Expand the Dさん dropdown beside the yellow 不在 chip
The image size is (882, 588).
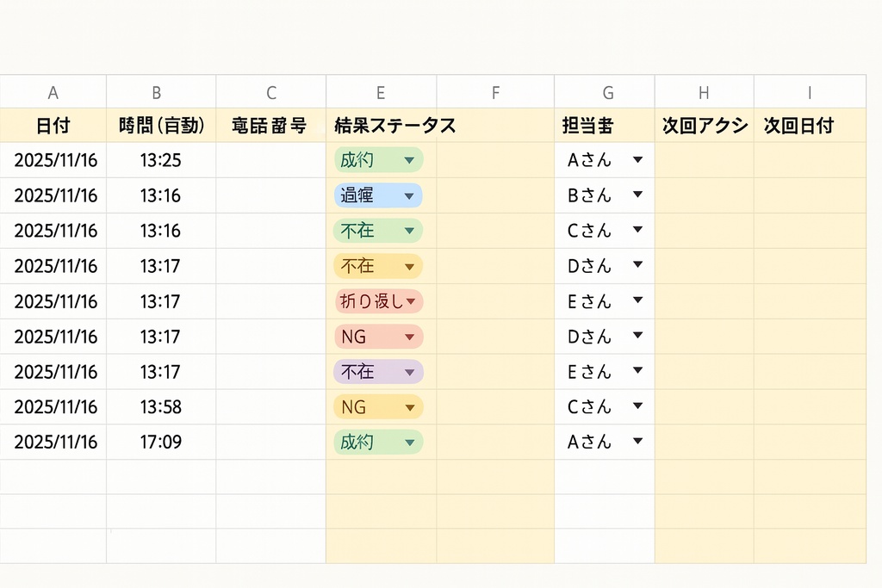pyautogui.click(x=637, y=265)
